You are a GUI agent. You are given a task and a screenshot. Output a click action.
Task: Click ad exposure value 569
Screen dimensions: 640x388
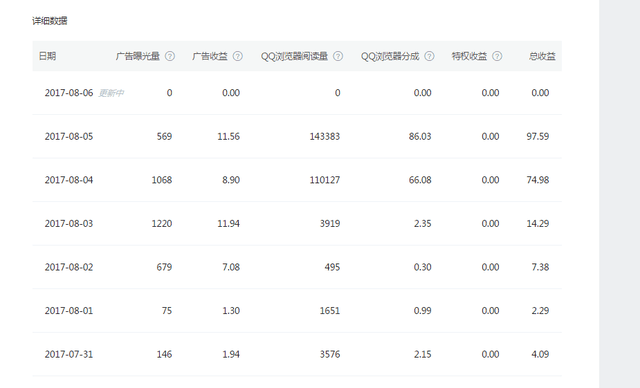pos(164,137)
